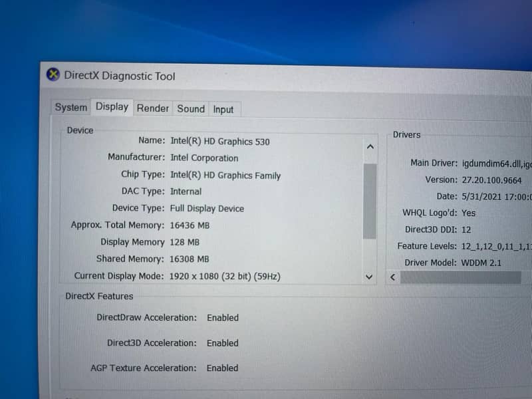
Task: Click the Device list scroll-down arrow
Action: coord(370,277)
